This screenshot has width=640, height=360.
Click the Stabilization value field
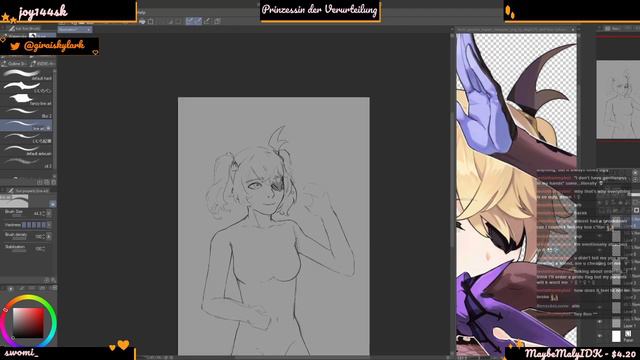click(x=40, y=248)
